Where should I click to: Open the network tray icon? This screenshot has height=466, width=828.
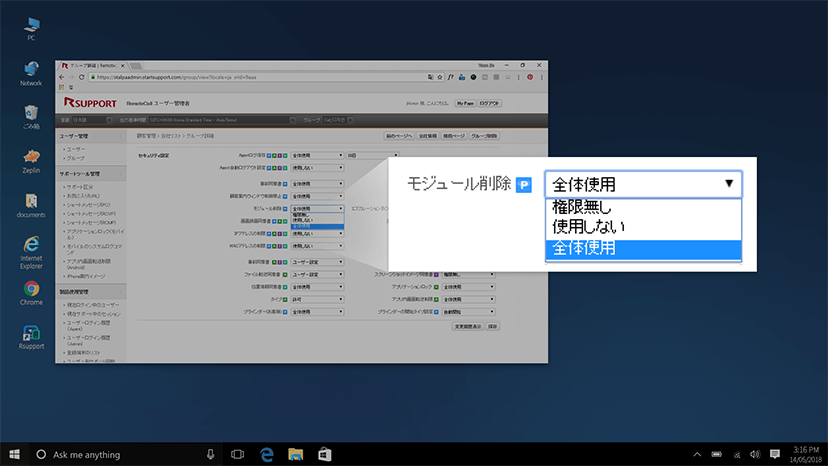(x=737, y=454)
